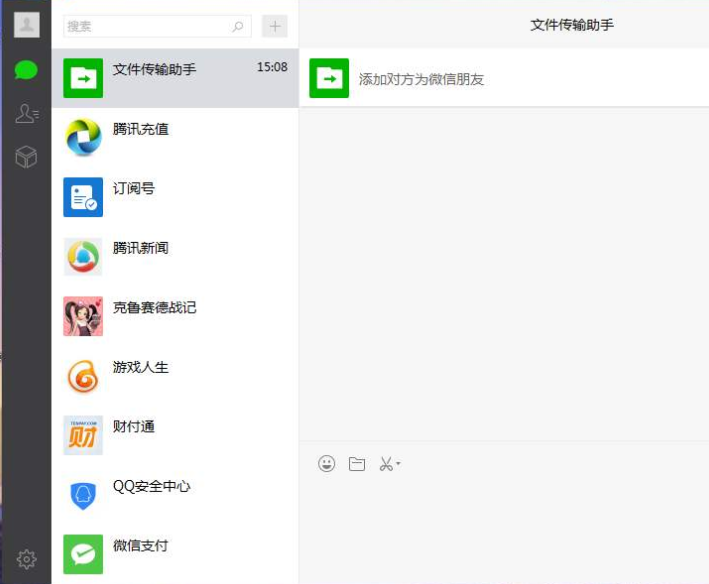
Task: Select the 文件传输助手 conversation
Action: point(175,78)
